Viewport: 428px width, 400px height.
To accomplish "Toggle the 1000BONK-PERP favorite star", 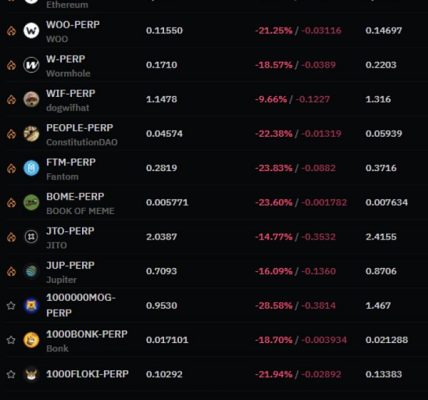I will (x=11, y=340).
